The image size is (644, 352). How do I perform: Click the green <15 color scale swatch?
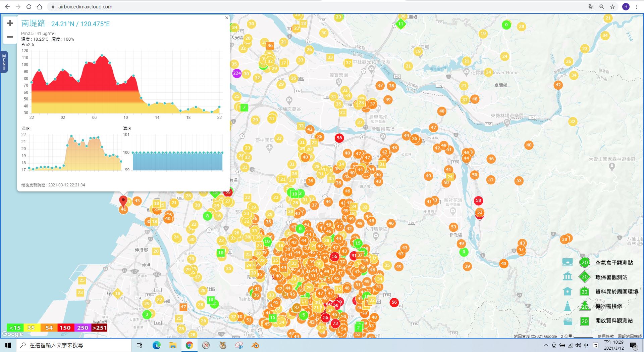[15, 327]
